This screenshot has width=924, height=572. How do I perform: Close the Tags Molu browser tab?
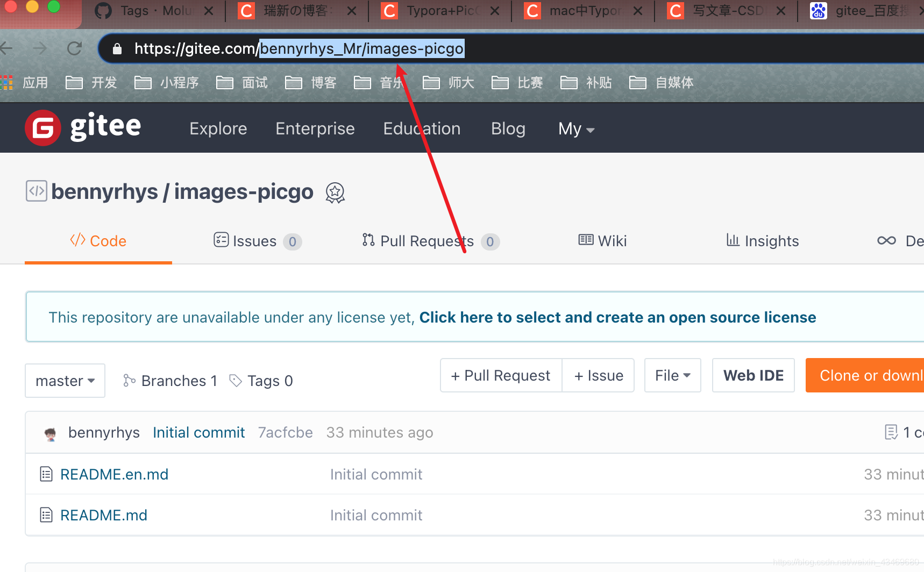[x=209, y=11]
